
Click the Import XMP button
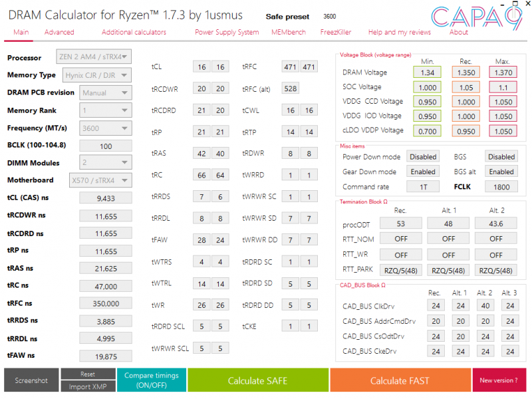click(88, 386)
